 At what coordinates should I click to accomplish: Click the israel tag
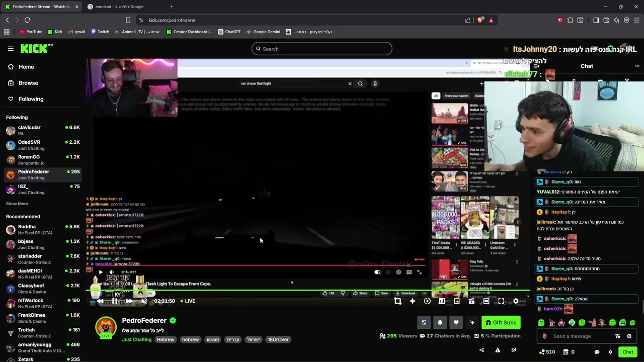tap(213, 340)
